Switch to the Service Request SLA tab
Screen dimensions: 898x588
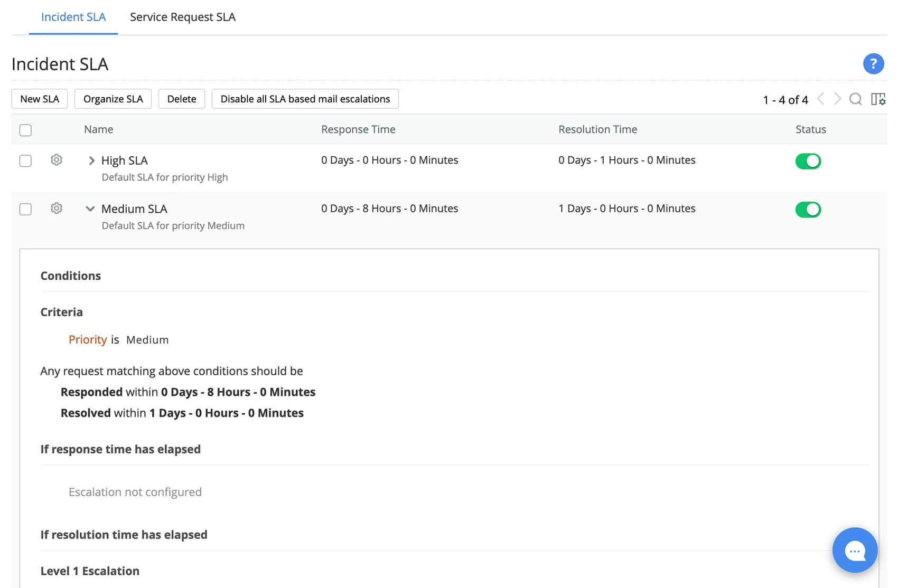[x=183, y=17]
